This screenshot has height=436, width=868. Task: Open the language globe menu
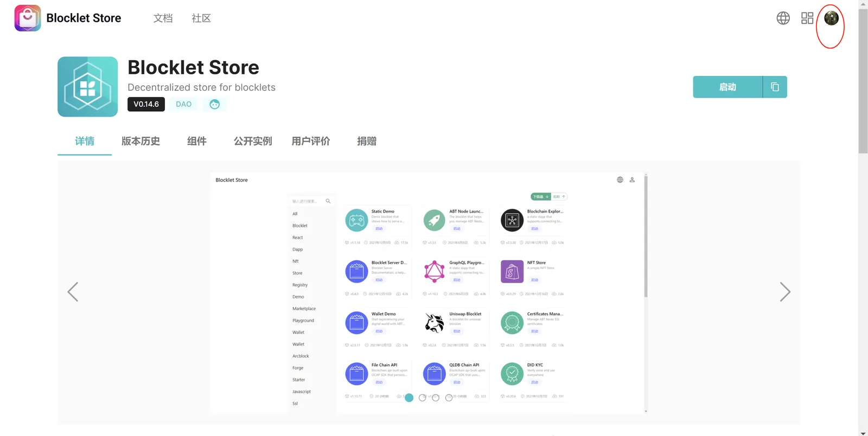click(x=783, y=18)
